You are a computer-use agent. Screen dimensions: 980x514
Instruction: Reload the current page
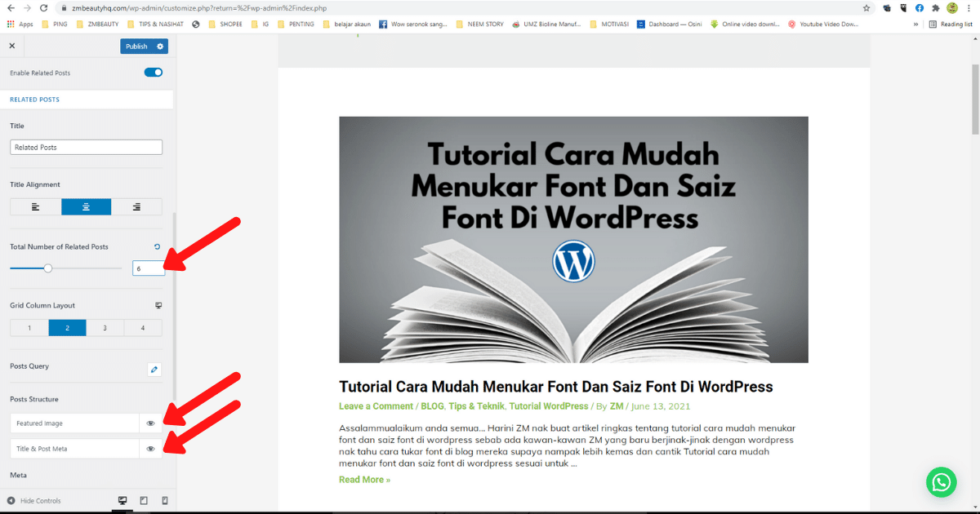point(45,7)
